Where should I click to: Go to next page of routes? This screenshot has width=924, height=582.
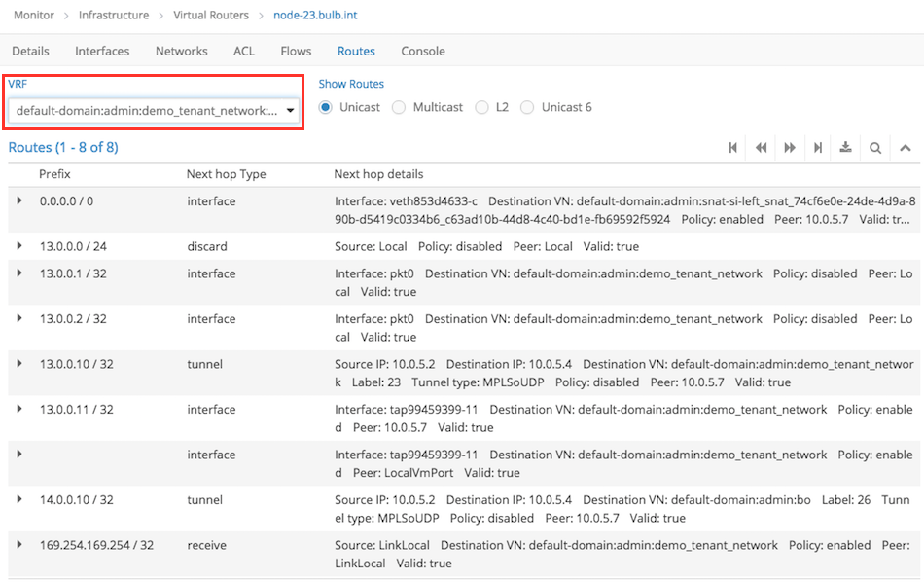(790, 147)
